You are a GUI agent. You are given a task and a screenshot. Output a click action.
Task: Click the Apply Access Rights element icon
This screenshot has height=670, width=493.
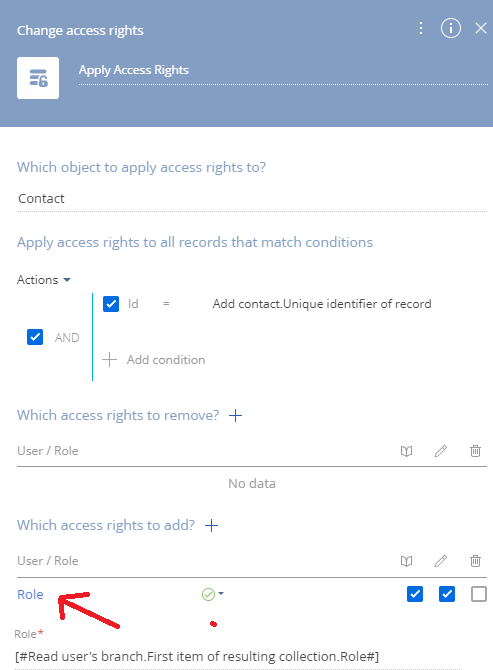click(x=38, y=78)
